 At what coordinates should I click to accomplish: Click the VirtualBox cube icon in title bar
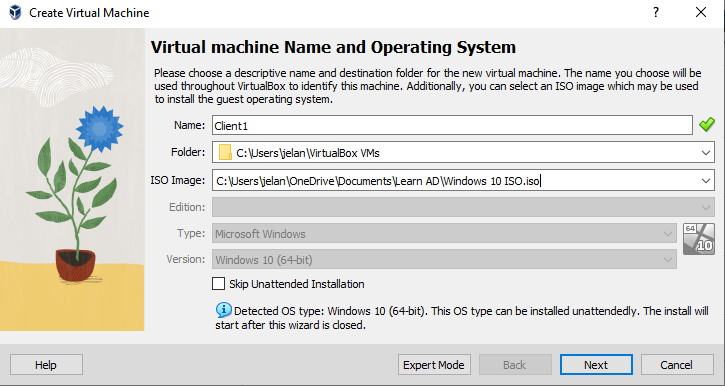pyautogui.click(x=15, y=12)
